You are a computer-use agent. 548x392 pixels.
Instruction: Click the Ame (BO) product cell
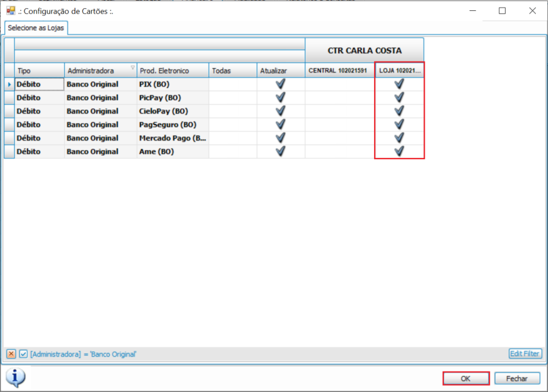tap(173, 151)
